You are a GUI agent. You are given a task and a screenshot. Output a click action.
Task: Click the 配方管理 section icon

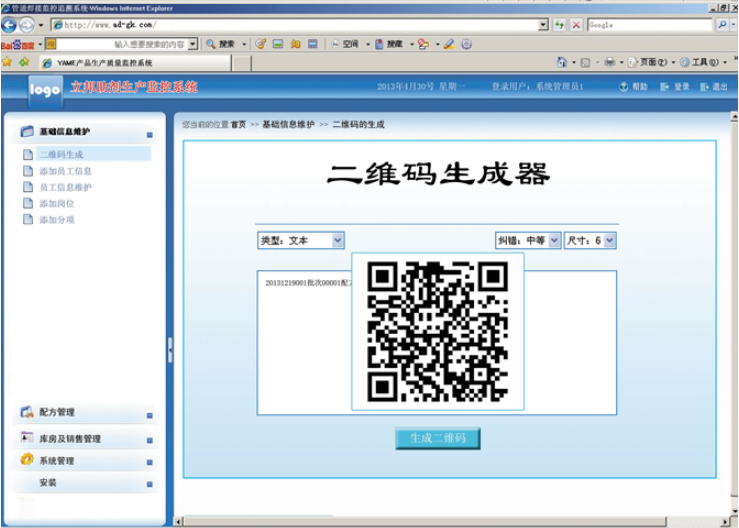click(27, 412)
